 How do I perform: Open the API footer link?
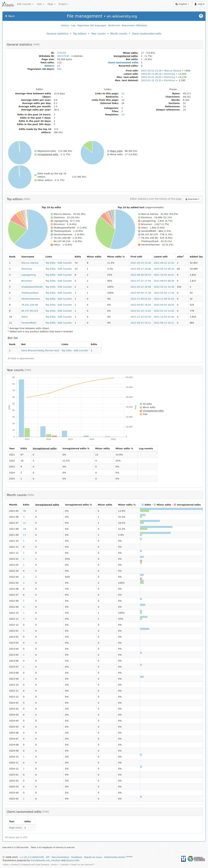pos(47,857)
